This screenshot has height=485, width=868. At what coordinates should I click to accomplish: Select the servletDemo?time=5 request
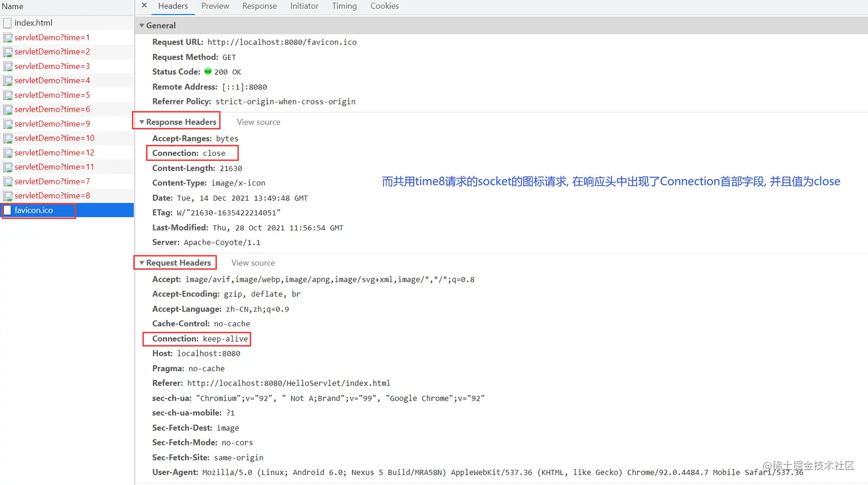(67, 95)
